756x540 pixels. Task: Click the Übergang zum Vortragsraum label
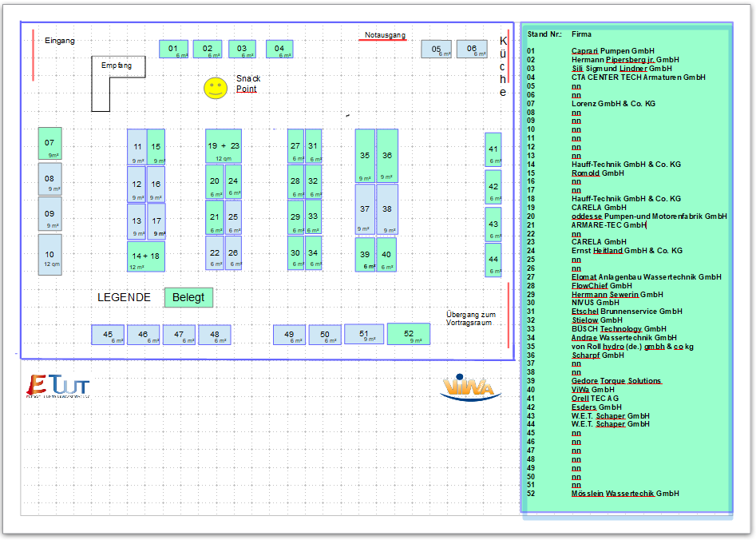coord(470,319)
